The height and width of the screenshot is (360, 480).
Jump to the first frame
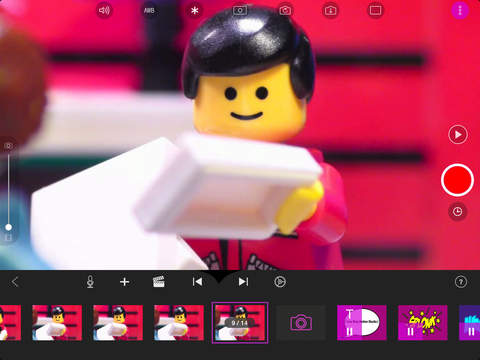[x=197, y=282]
